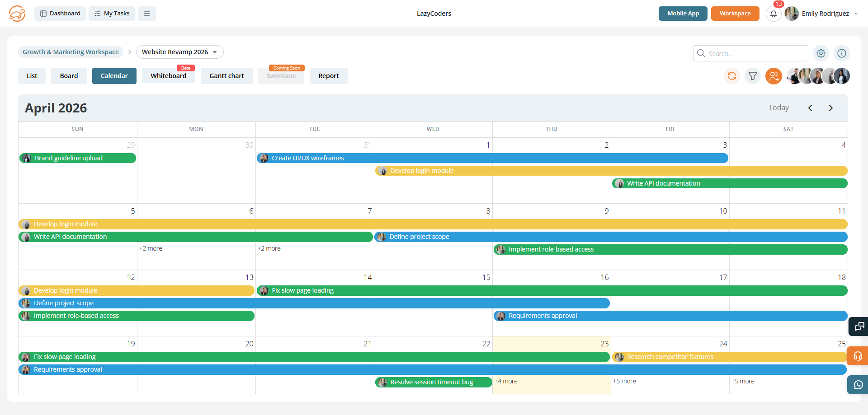
Task: Click the headset support floating icon
Action: tap(858, 356)
